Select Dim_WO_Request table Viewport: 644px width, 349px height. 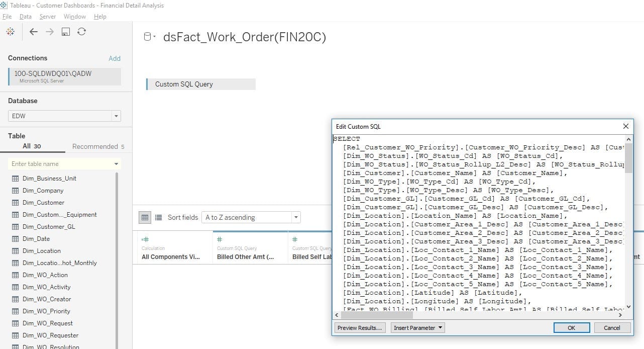tap(47, 323)
